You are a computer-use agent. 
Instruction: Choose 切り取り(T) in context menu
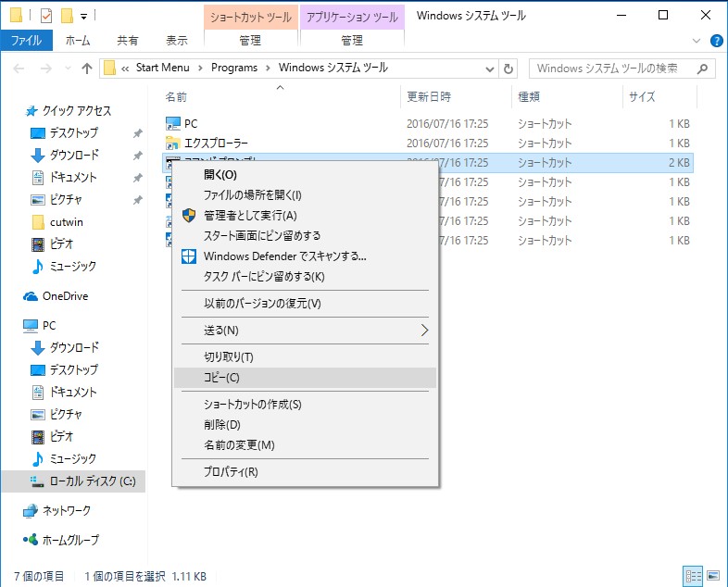click(305, 357)
